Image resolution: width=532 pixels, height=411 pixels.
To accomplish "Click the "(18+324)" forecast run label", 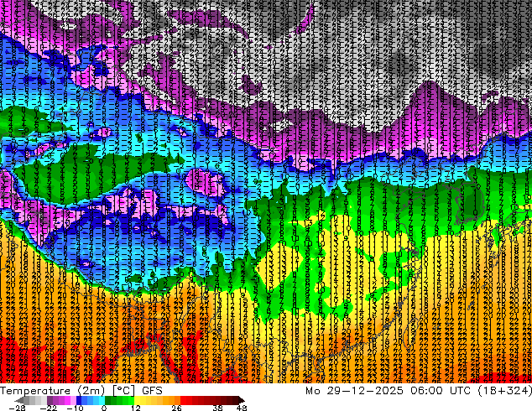I will tap(504, 391).
